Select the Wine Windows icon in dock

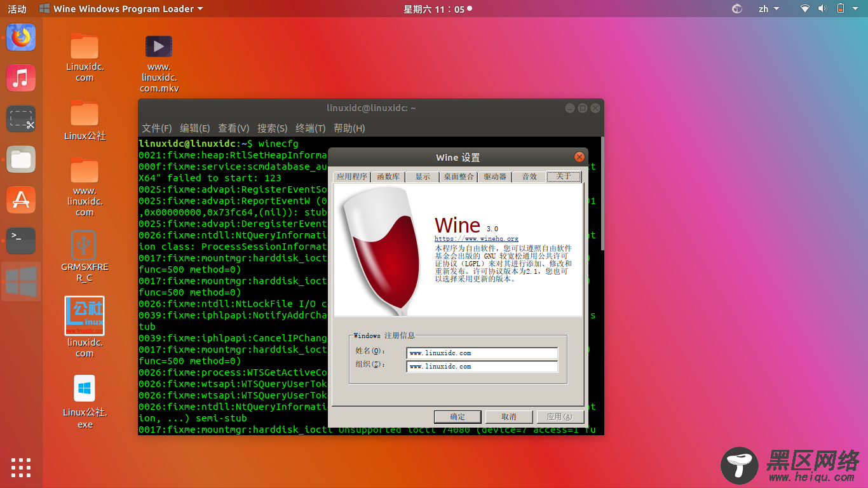pos(21,281)
